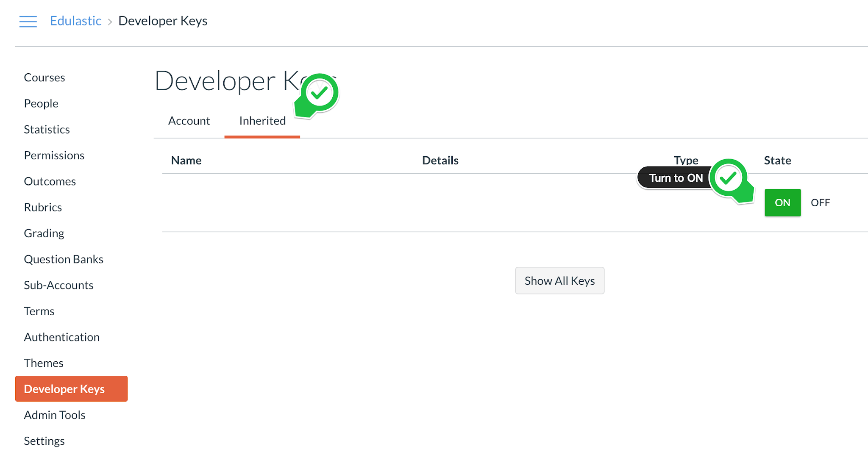This screenshot has width=868, height=463.
Task: Open Statistics in the sidebar
Action: click(x=47, y=129)
